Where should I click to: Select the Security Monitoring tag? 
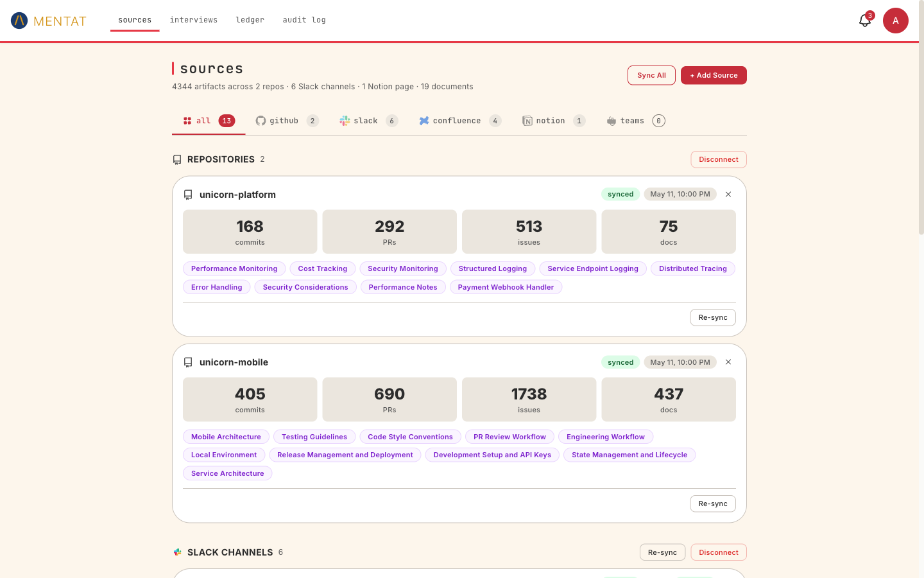[403, 268]
